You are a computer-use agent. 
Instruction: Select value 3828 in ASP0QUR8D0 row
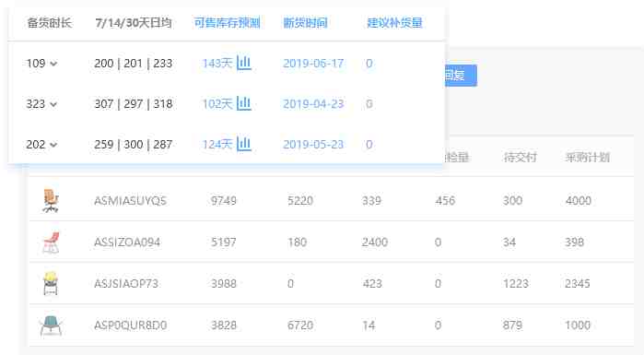click(x=224, y=325)
